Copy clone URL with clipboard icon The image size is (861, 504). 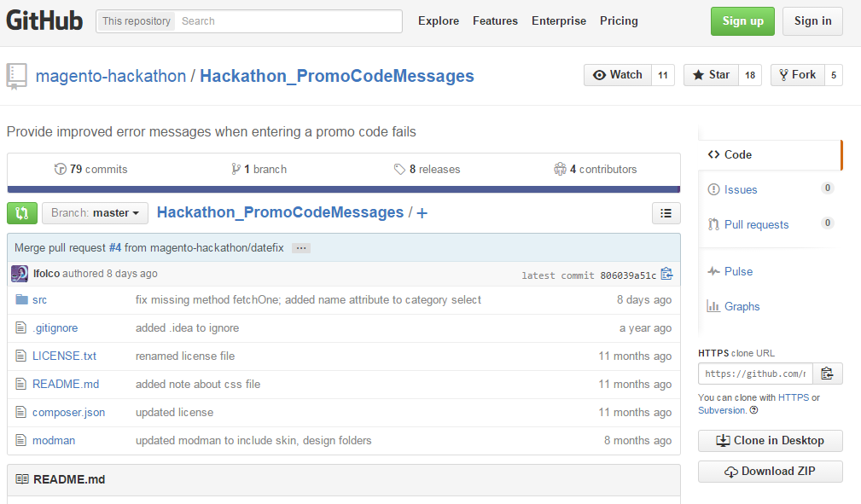(x=828, y=374)
